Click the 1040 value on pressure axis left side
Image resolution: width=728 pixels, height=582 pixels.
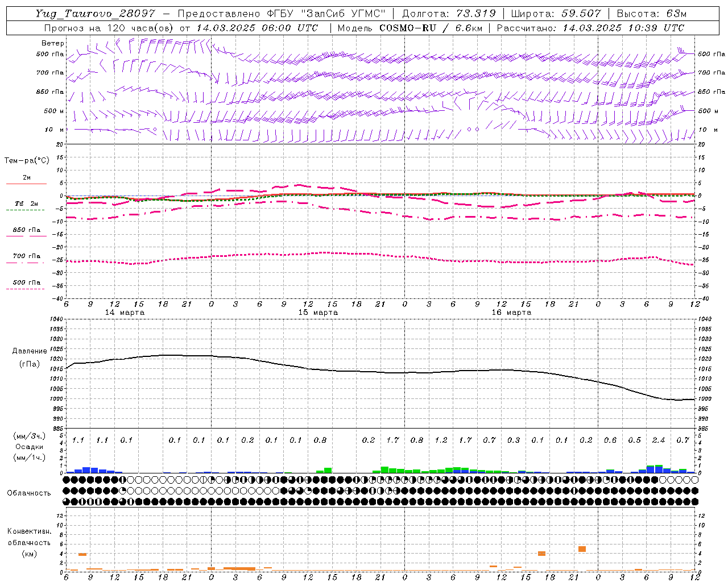click(x=56, y=319)
